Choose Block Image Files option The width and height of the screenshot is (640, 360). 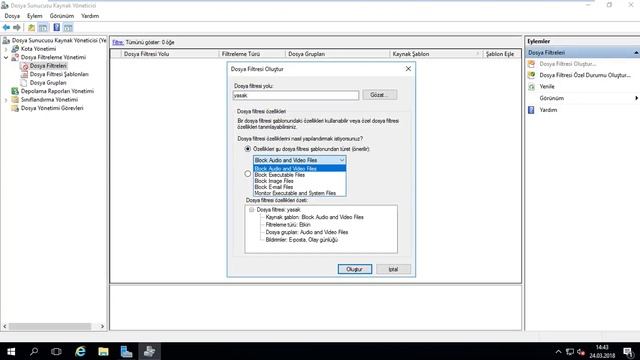pos(300,181)
